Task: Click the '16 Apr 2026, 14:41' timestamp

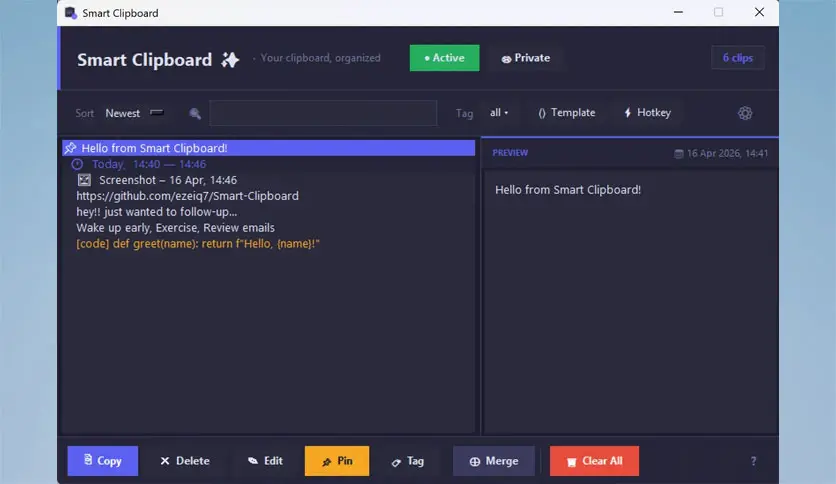Action: point(727,154)
